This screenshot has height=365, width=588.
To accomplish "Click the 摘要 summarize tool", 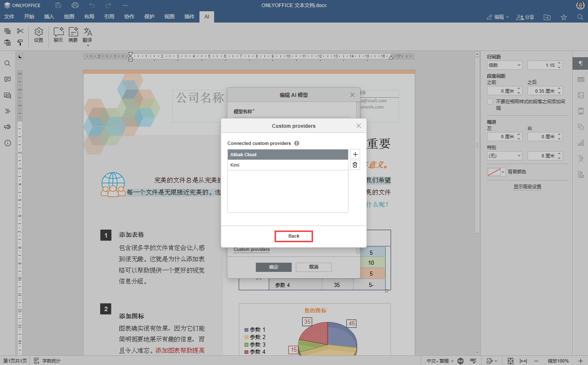I will point(73,35).
